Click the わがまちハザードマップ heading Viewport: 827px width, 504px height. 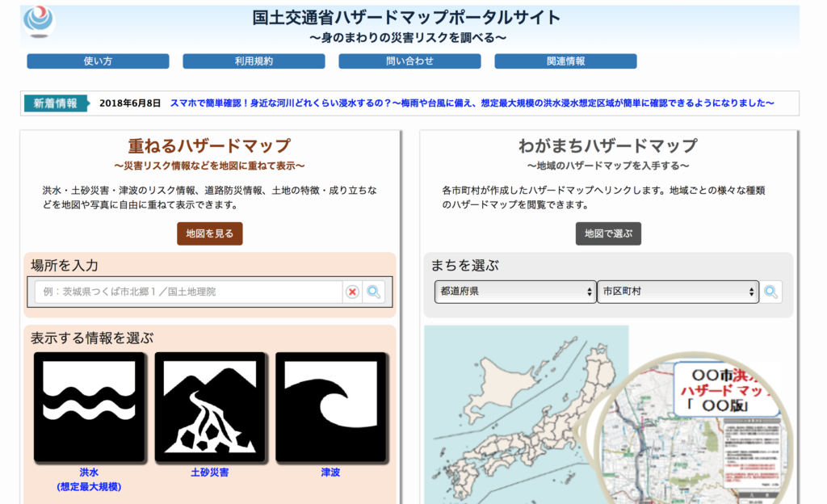pos(608,145)
